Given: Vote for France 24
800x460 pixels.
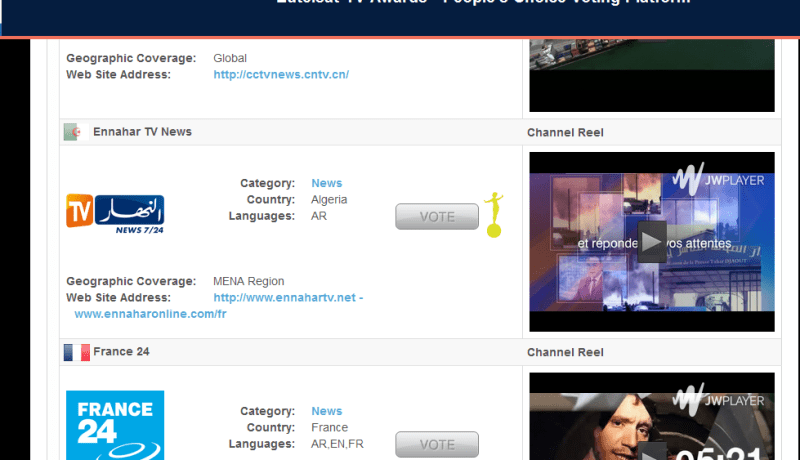Looking at the screenshot, I should click(x=437, y=445).
